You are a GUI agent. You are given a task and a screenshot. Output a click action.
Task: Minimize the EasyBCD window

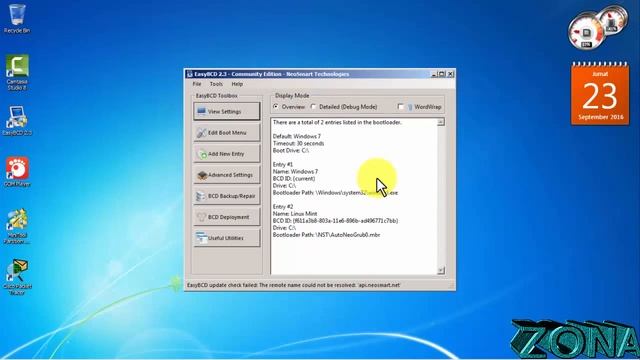pyautogui.click(x=434, y=74)
